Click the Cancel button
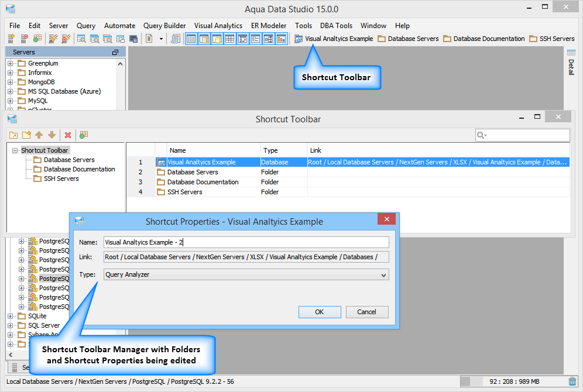This screenshot has height=392, width=583. point(366,312)
